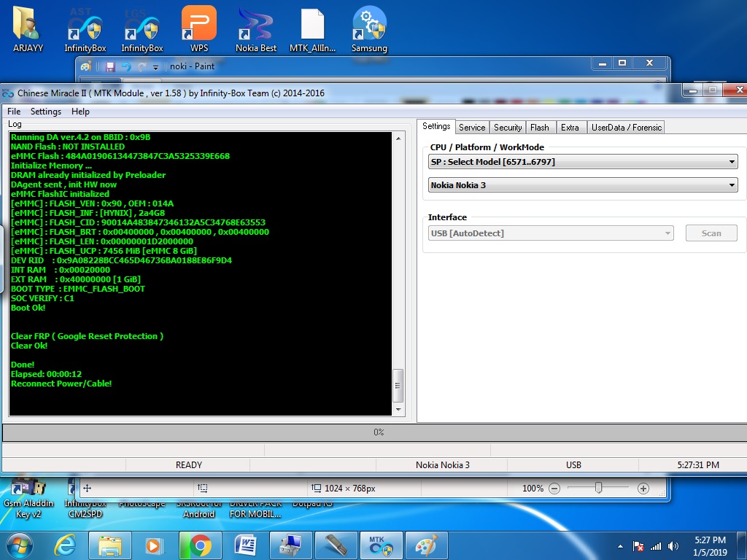Click the Scan button
The width and height of the screenshot is (747, 560).
pyautogui.click(x=711, y=233)
